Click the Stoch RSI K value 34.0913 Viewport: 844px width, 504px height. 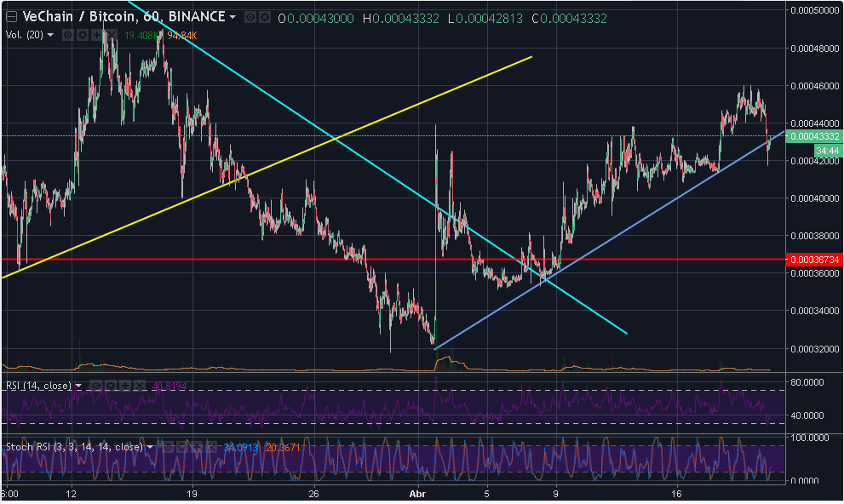pos(241,448)
